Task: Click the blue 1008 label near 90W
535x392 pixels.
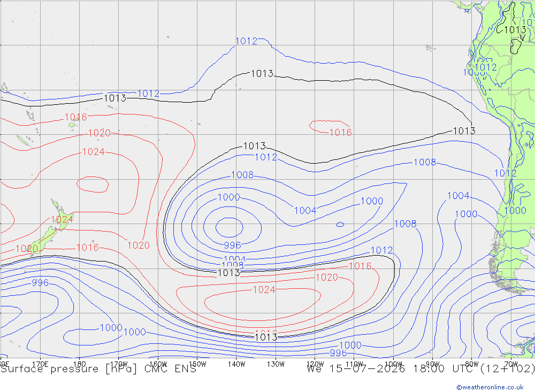Action: [425, 162]
